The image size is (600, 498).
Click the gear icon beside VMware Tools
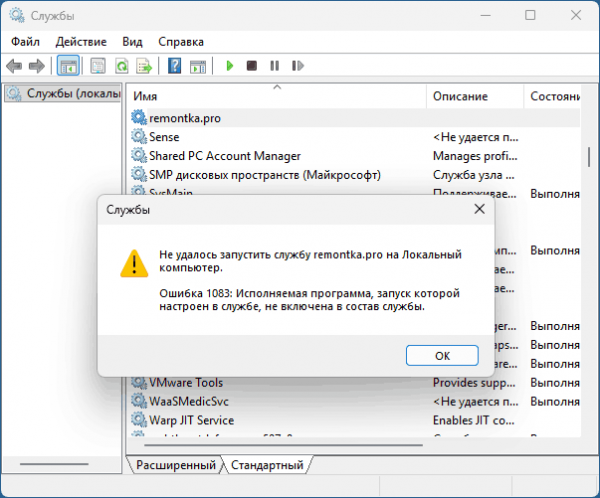point(139,382)
